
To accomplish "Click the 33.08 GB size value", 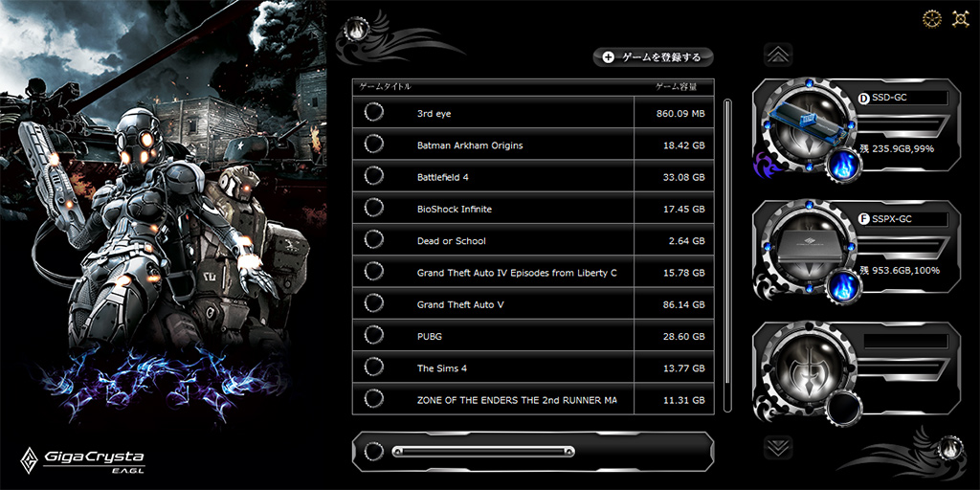I will click(x=683, y=177).
